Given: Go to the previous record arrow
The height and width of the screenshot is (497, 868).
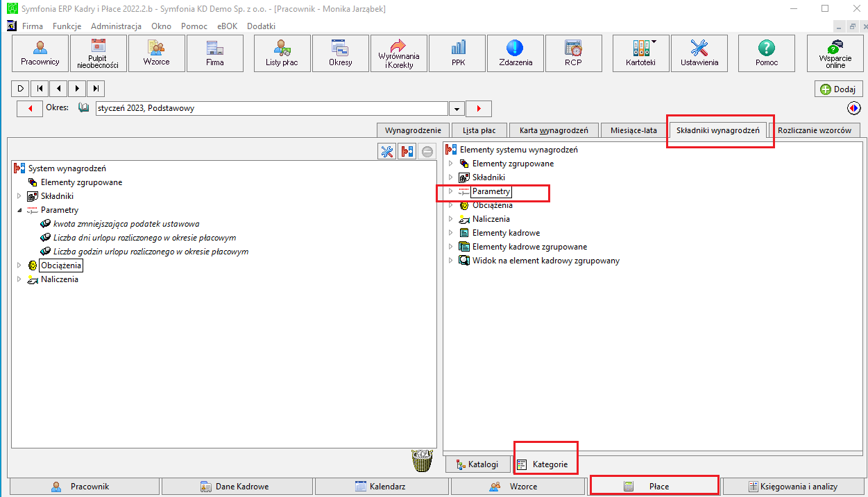Looking at the screenshot, I should (58, 89).
